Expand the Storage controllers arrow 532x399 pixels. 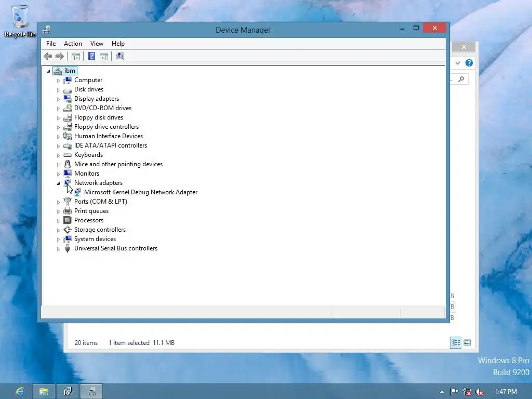(x=58, y=230)
